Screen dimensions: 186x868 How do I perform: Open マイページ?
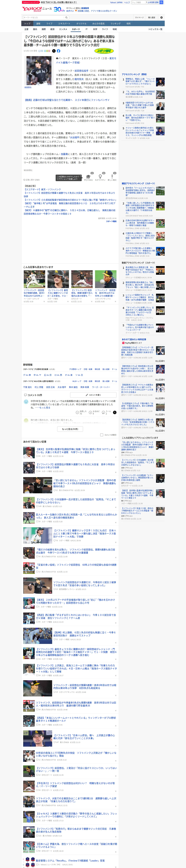tap(139, 18)
